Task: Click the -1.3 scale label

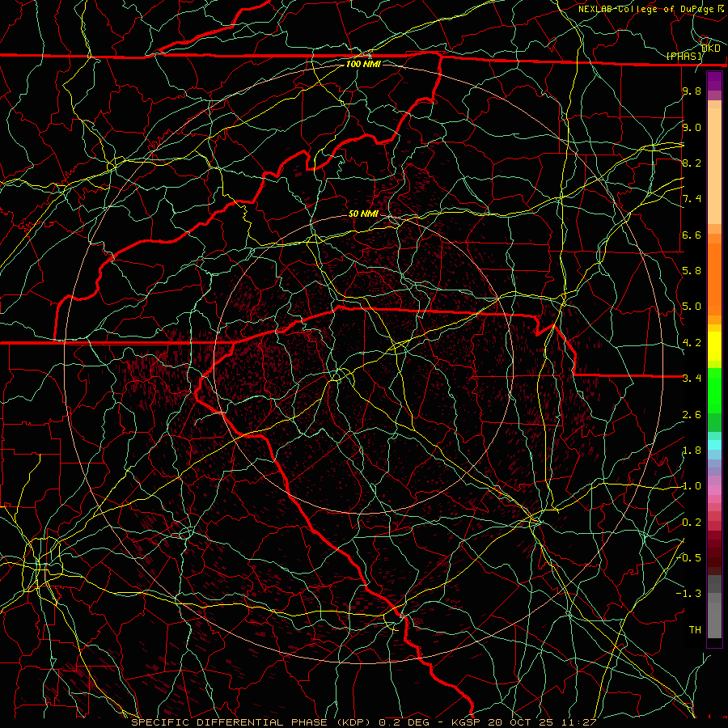Action: click(x=688, y=594)
